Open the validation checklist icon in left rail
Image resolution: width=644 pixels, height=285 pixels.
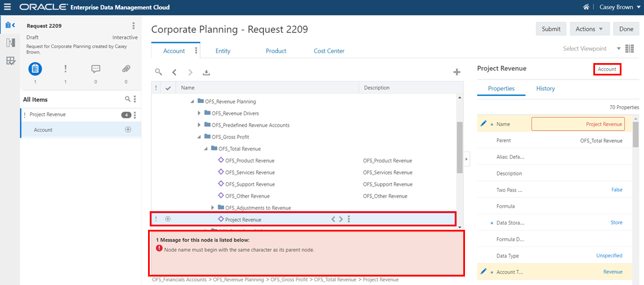[10, 61]
